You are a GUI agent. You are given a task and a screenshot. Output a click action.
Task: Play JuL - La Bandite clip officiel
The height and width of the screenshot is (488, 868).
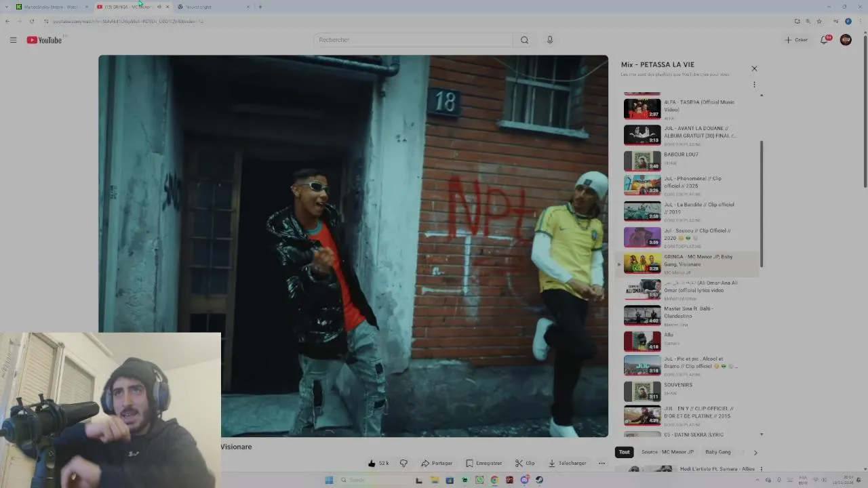pos(688,211)
